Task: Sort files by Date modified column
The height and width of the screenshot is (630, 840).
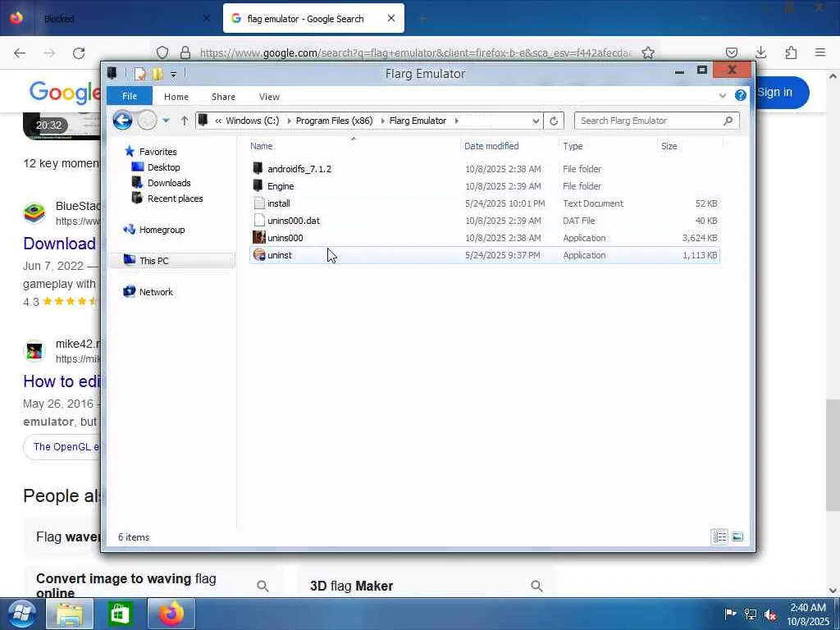Action: click(491, 146)
